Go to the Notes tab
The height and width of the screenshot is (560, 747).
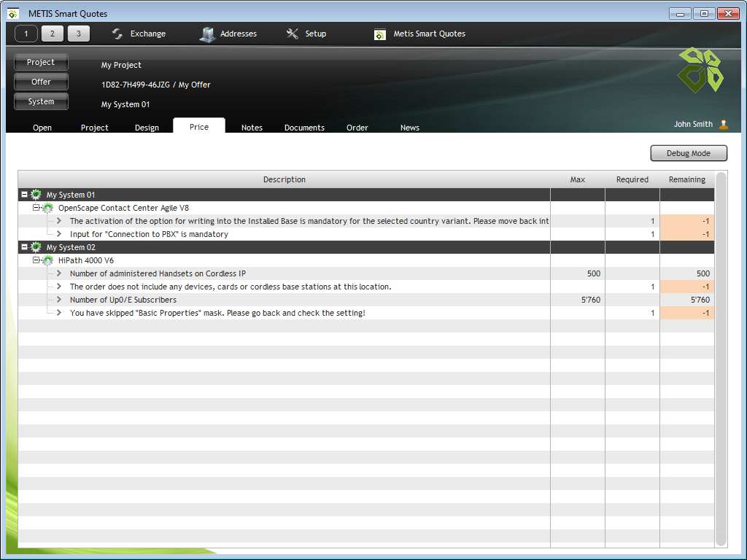(252, 128)
